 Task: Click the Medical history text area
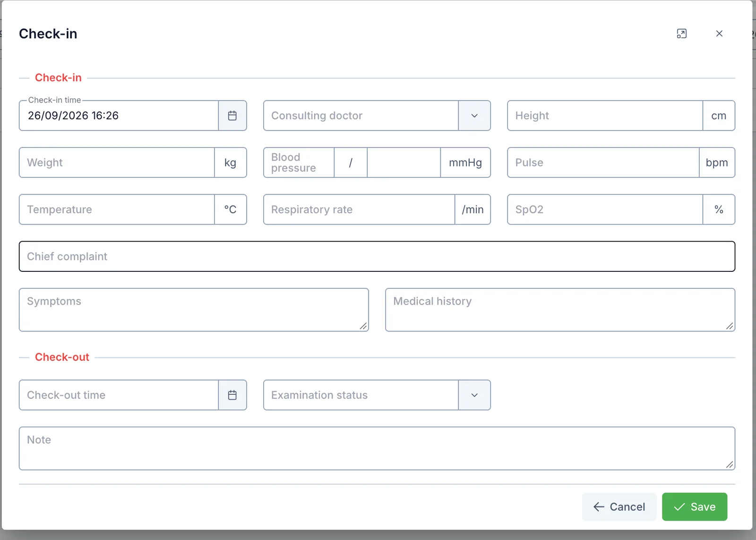tap(560, 310)
